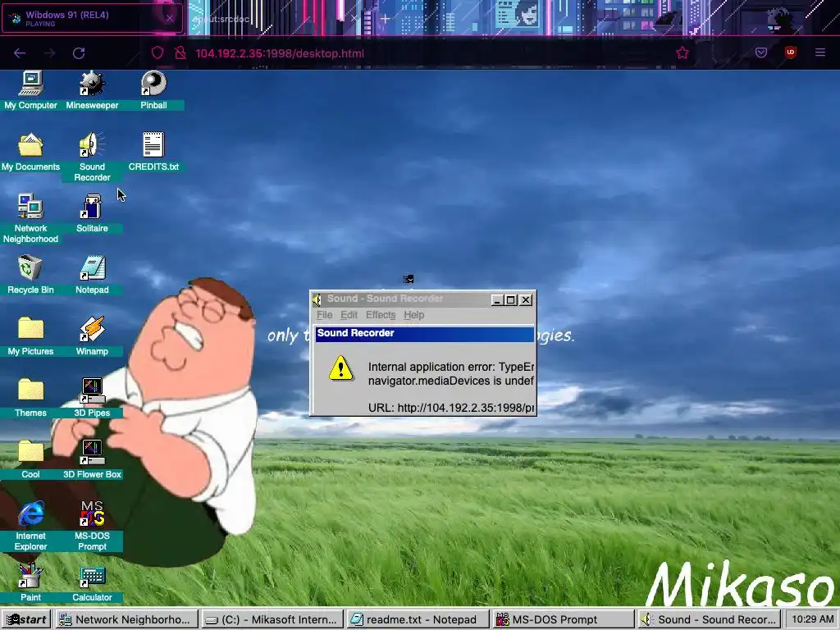Open the Edit menu in Sound Recorder

(x=349, y=315)
